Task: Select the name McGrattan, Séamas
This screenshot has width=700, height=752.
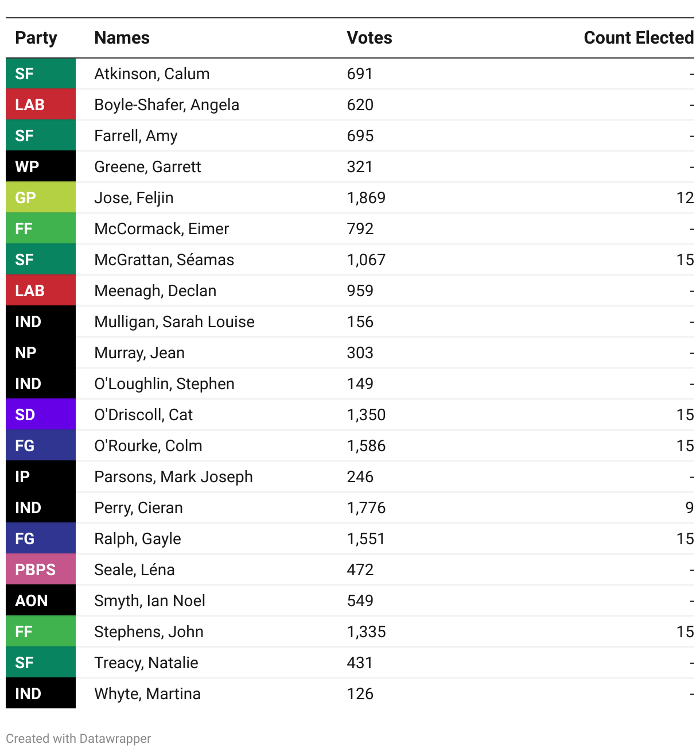Action: click(x=164, y=260)
